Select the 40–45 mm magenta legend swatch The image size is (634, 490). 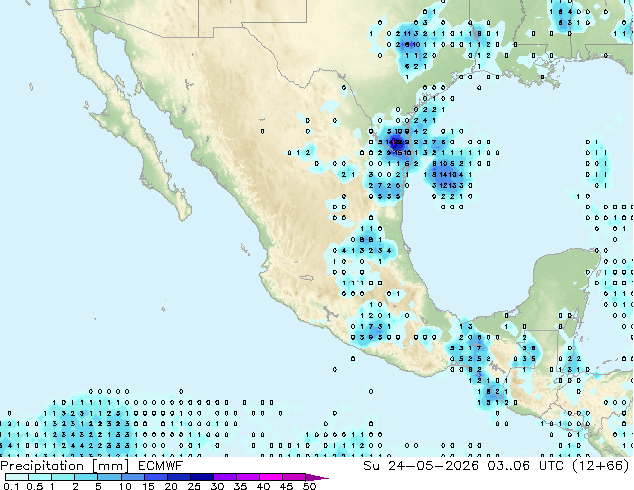click(x=271, y=477)
